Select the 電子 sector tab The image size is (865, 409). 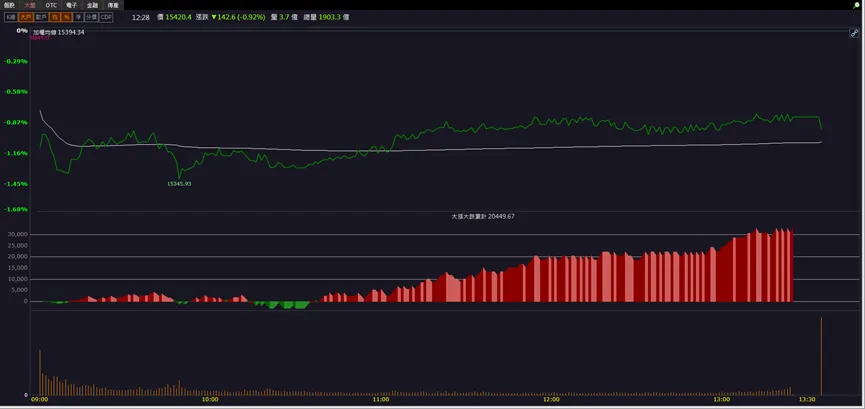coord(72,5)
